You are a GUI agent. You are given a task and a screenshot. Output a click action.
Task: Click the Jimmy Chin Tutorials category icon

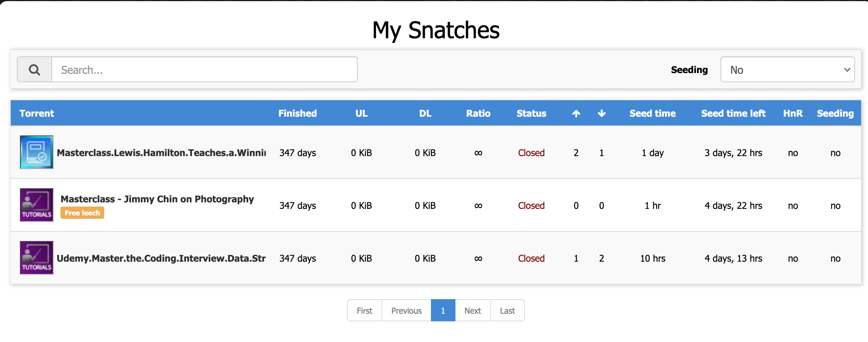[37, 205]
